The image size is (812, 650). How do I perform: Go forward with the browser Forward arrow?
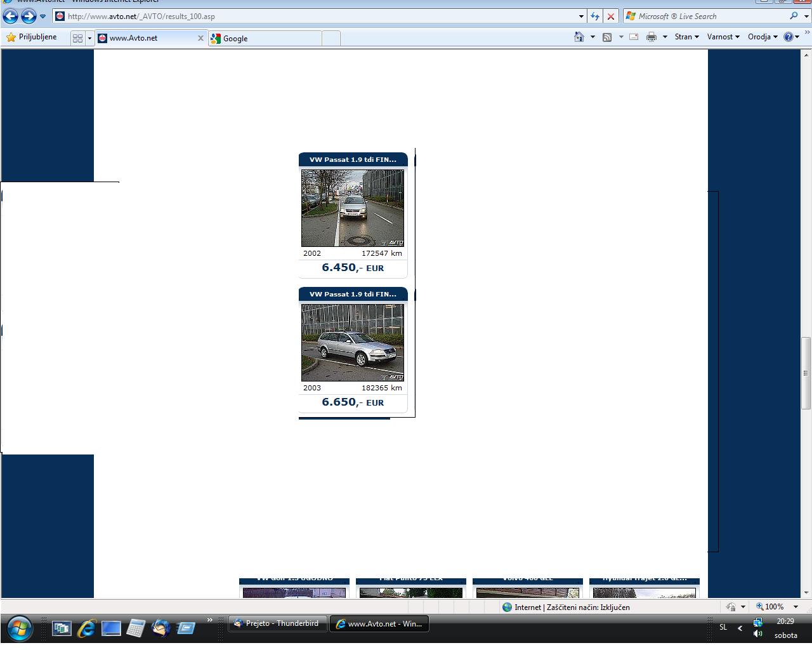29,16
